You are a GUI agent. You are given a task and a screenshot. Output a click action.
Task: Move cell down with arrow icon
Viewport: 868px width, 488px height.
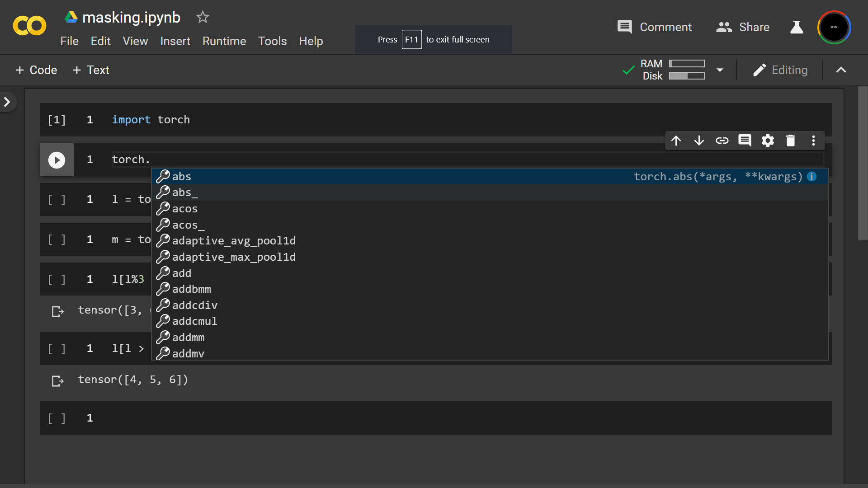point(699,141)
